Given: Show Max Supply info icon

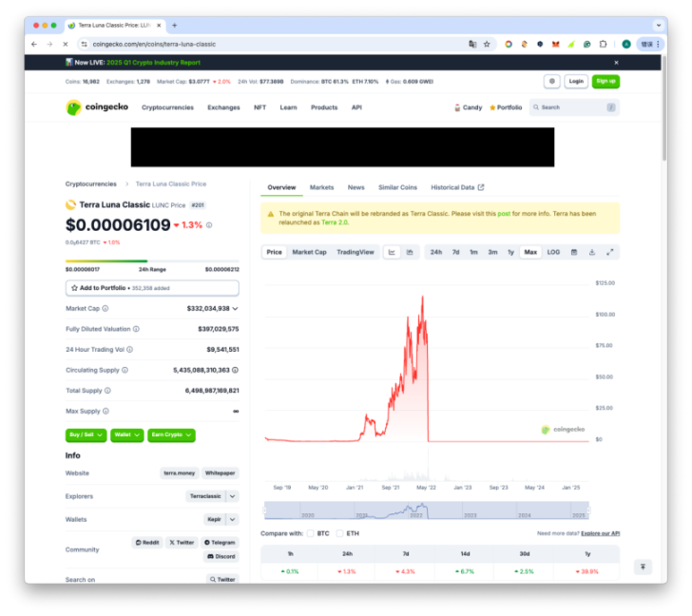Looking at the screenshot, I should click(x=106, y=411).
